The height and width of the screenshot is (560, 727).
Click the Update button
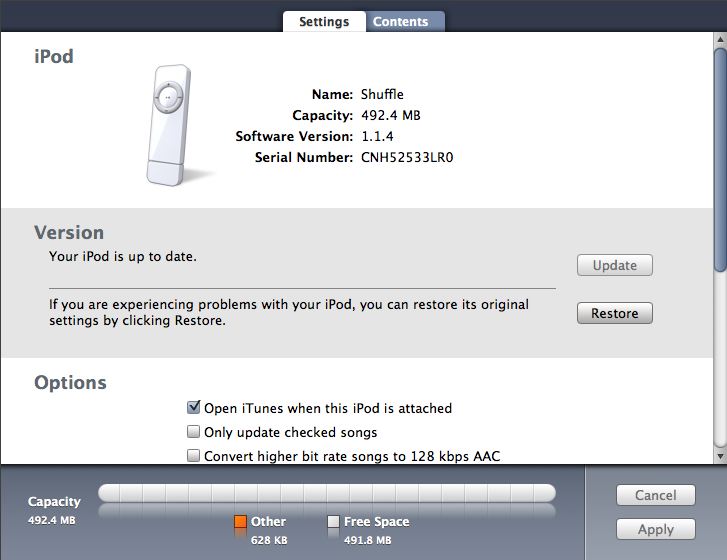(615, 265)
